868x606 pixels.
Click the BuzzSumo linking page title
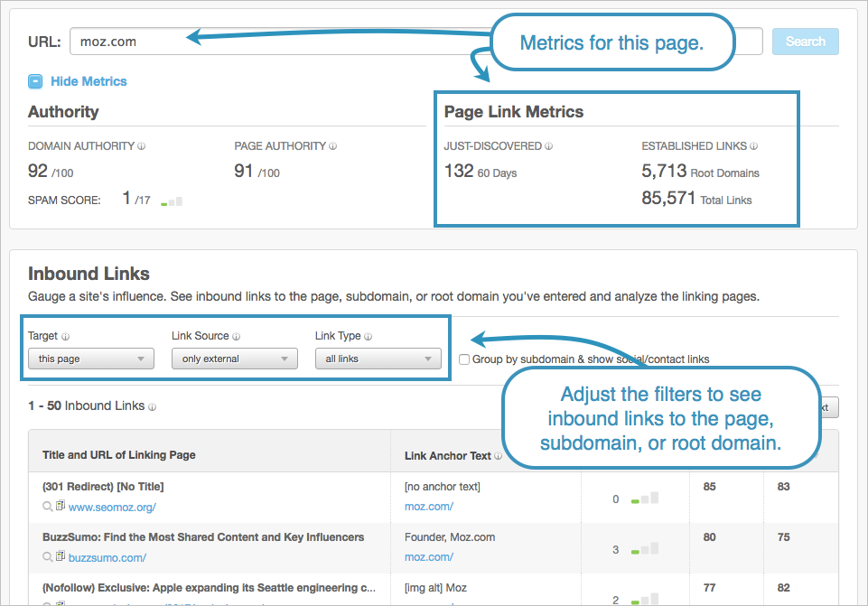pos(203,536)
